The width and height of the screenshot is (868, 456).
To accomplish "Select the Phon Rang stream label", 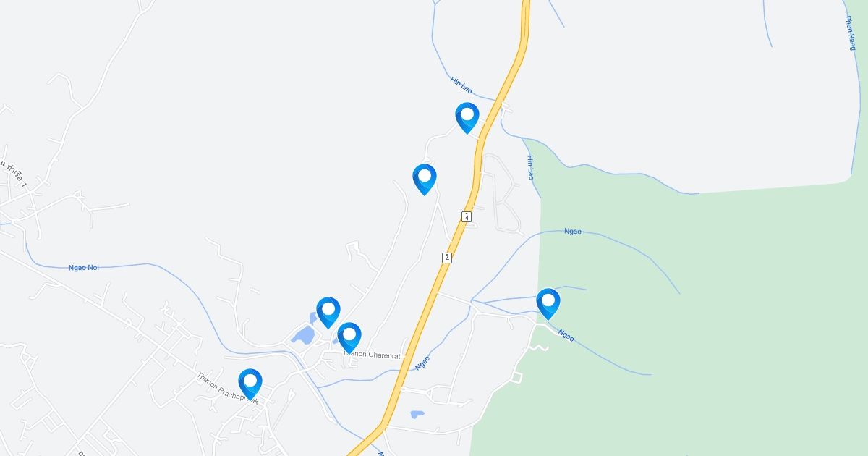I will 851,33.
